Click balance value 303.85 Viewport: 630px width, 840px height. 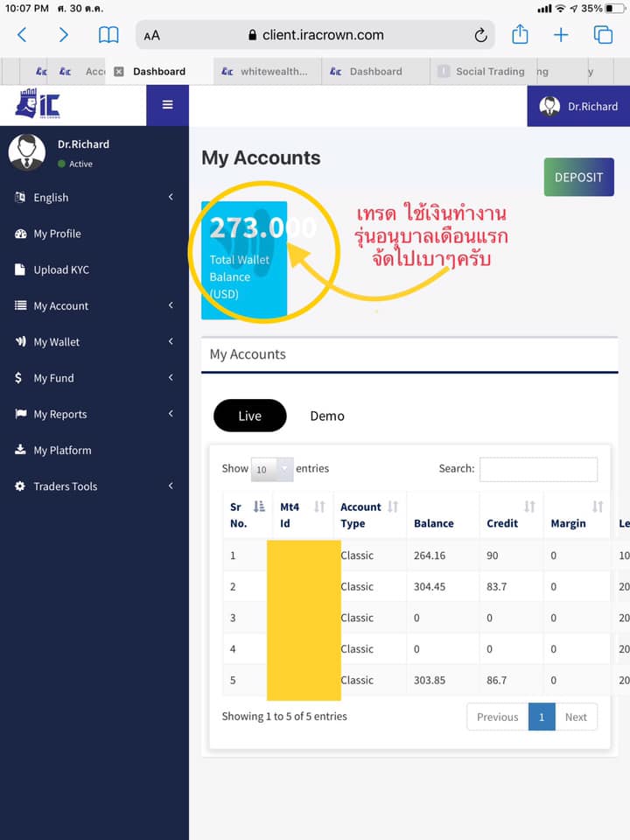tap(429, 681)
